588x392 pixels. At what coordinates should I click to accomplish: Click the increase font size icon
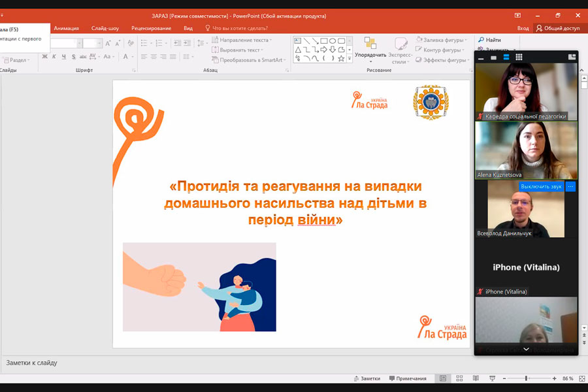coord(108,43)
